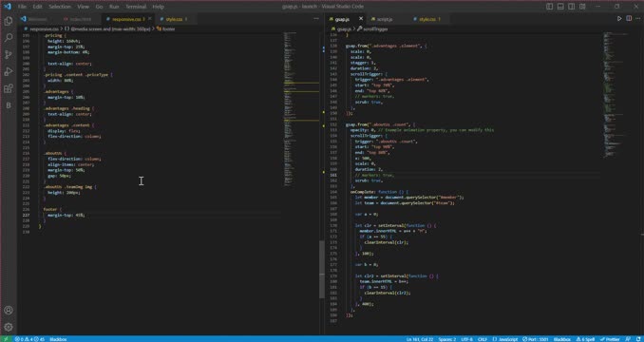Click Prettier status bar item
This screenshot has height=342, width=644.
pos(611,339)
